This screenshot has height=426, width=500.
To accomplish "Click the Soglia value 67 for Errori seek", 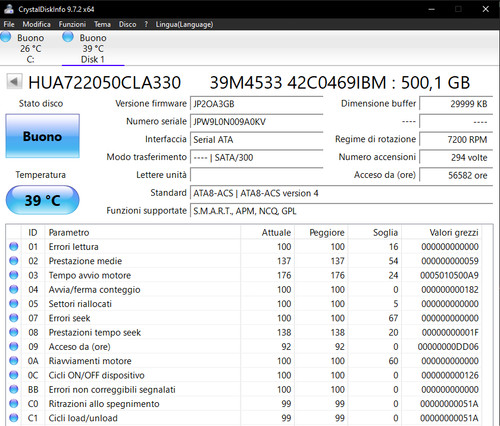I will coord(393,318).
